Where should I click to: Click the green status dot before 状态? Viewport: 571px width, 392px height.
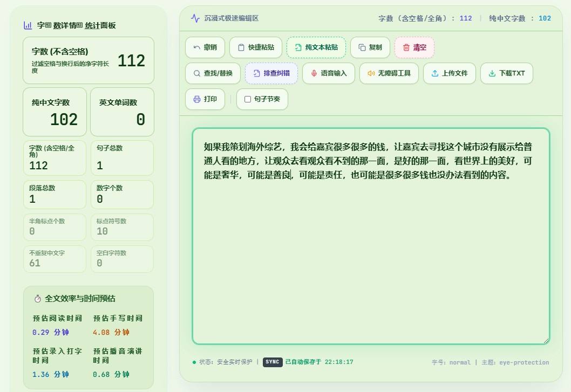pyautogui.click(x=194, y=362)
